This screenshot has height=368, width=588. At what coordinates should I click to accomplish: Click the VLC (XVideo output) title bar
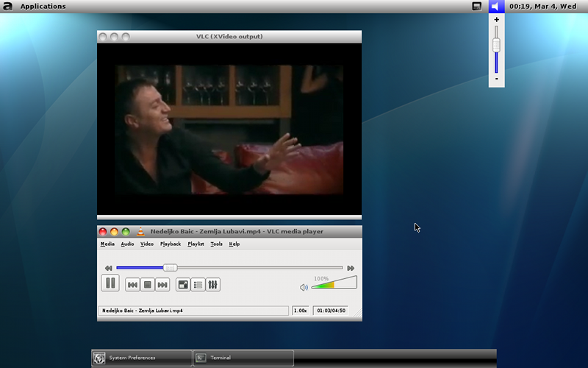[x=229, y=36]
